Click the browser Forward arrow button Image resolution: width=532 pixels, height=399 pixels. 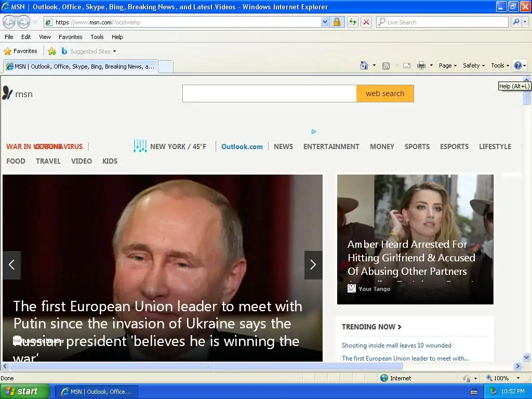23,22
